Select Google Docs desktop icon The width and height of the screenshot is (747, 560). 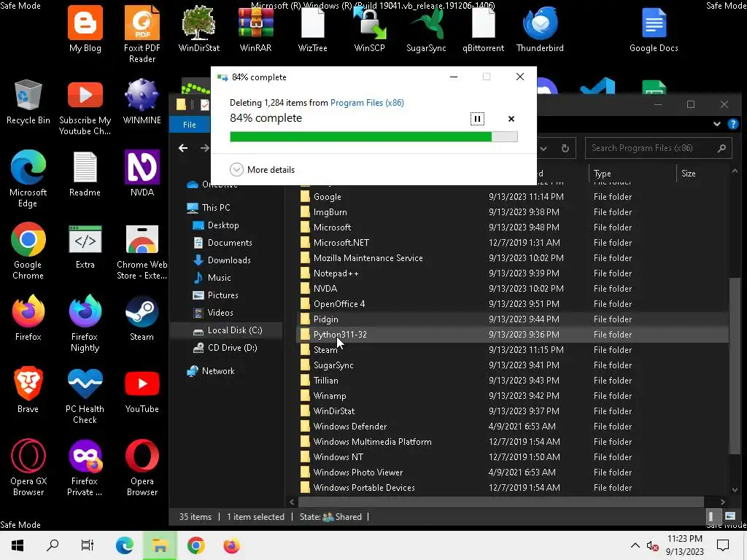654,29
